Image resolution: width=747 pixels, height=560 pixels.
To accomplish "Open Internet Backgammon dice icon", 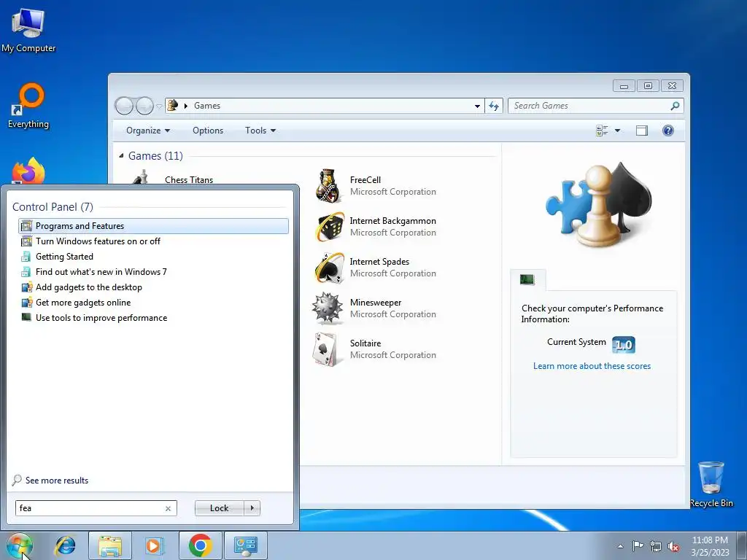I will point(328,227).
